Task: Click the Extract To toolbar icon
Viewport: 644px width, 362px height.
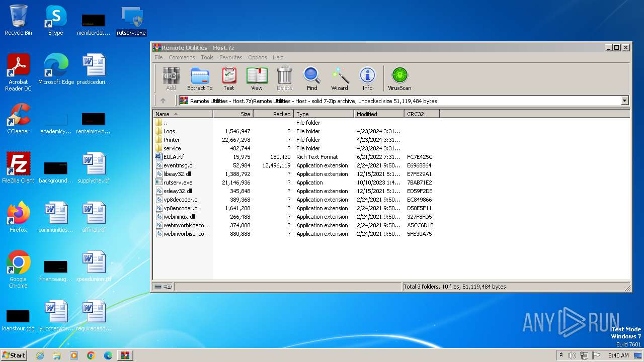Action: pyautogui.click(x=200, y=79)
